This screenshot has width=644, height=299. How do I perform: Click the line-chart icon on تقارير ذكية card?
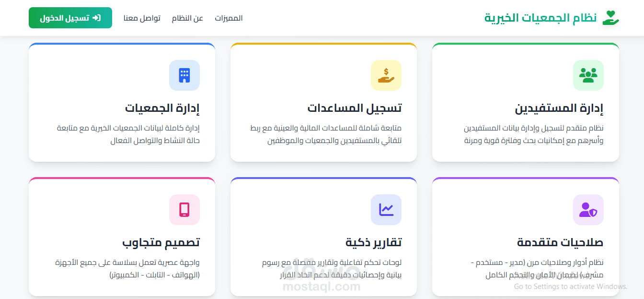tap(386, 210)
